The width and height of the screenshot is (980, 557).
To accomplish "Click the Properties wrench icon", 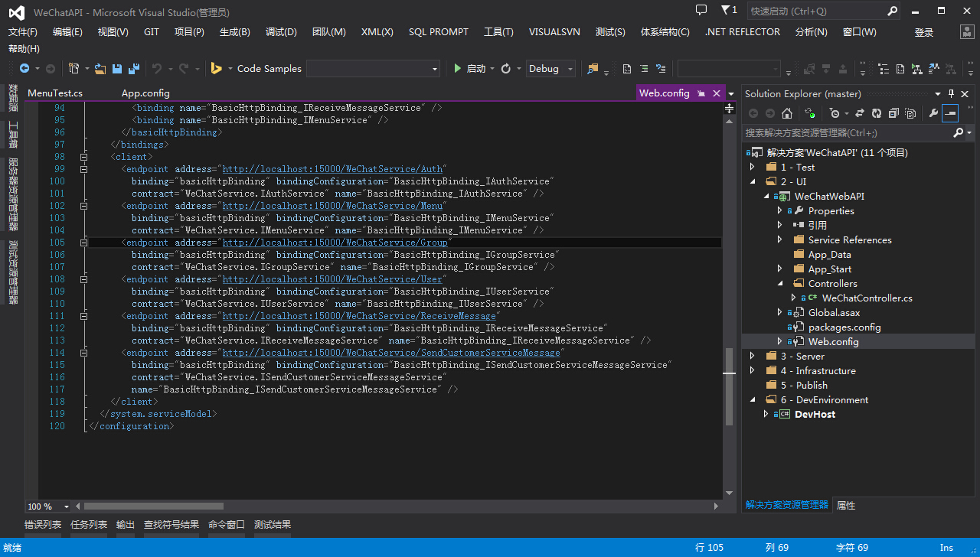I will (x=933, y=113).
